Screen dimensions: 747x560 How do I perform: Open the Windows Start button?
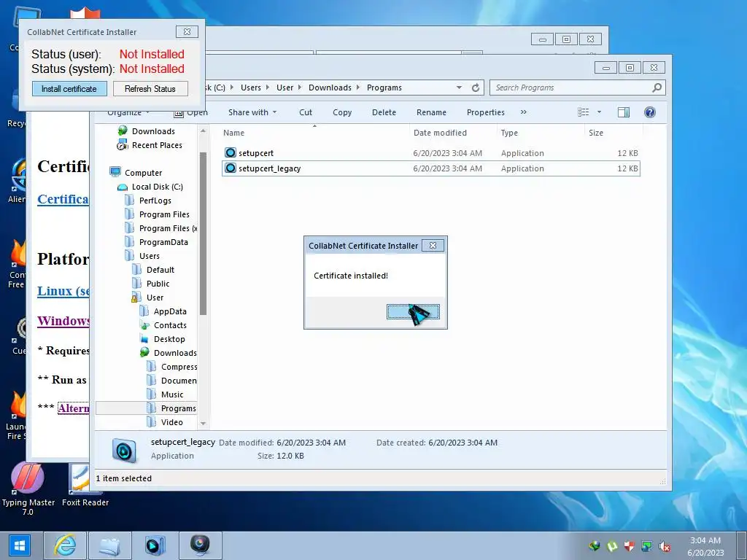click(20, 545)
